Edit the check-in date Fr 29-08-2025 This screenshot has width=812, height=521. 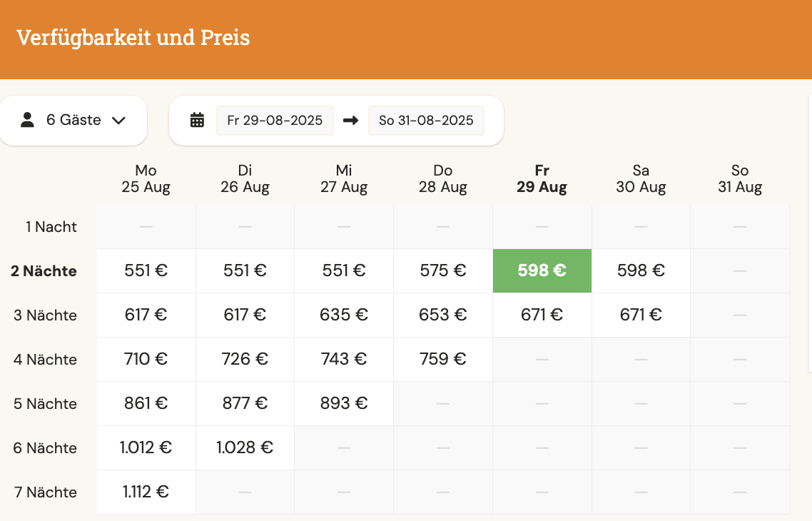(275, 120)
